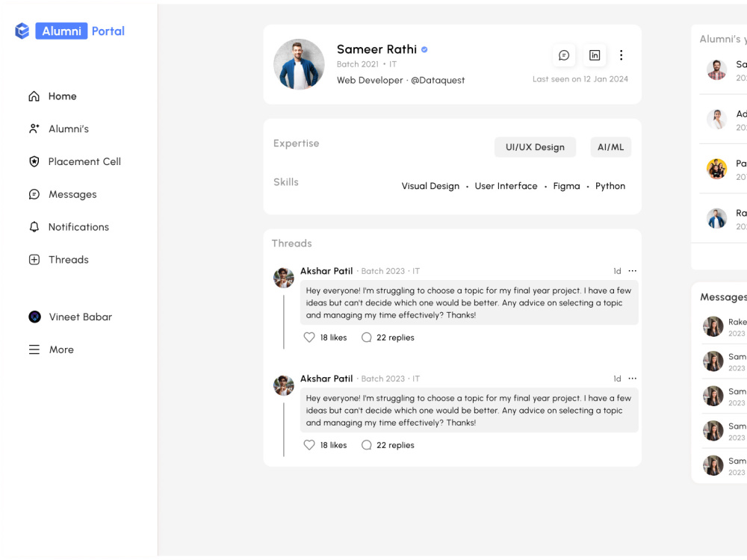The height and width of the screenshot is (560, 747).
Task: Click the Home house icon in sidebar
Action: [x=34, y=96]
